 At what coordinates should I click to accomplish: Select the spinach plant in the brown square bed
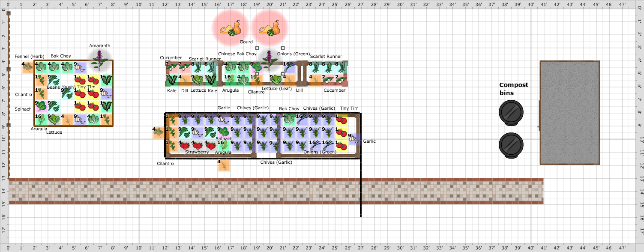(41, 106)
